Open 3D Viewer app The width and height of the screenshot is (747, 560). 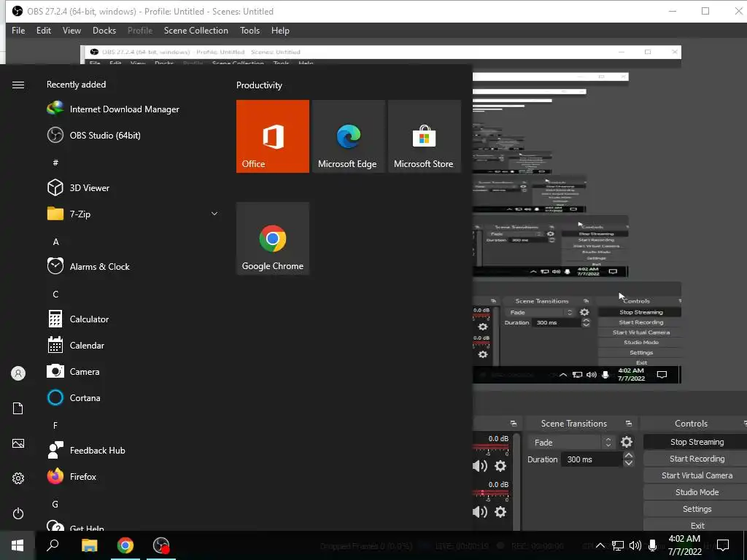pyautogui.click(x=79, y=187)
